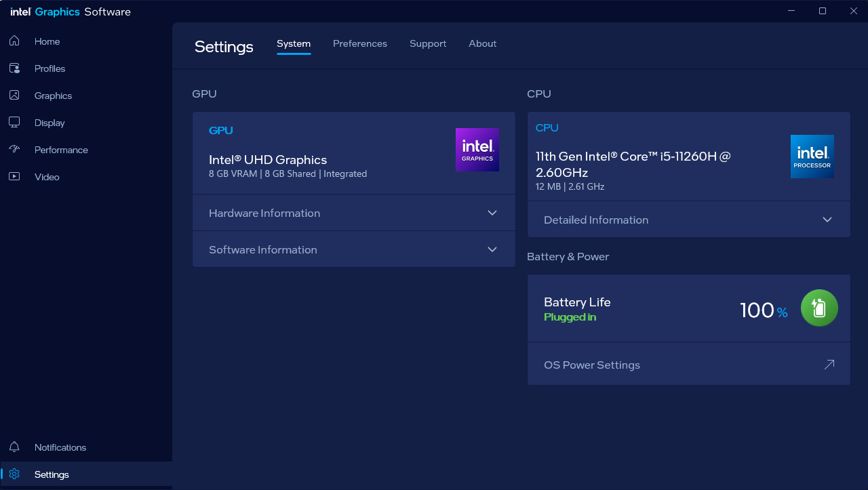Open the Notifications bell icon
The image size is (868, 490).
point(14,447)
